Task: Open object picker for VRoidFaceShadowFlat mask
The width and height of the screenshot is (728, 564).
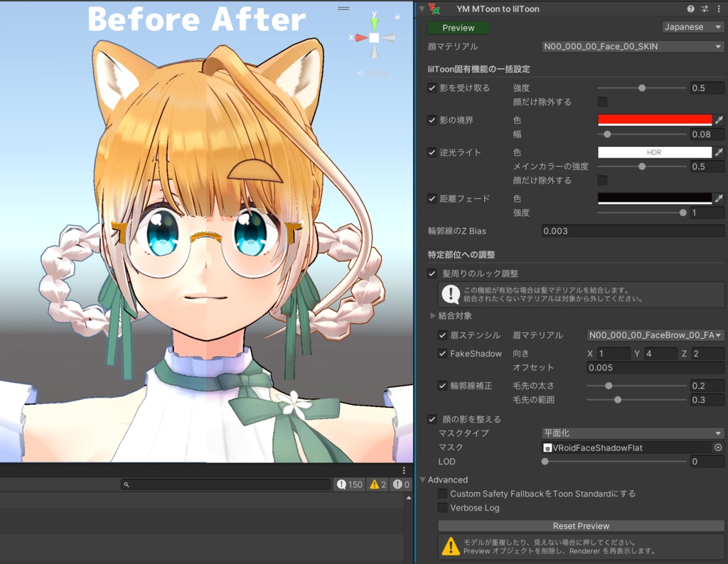Action: click(718, 448)
